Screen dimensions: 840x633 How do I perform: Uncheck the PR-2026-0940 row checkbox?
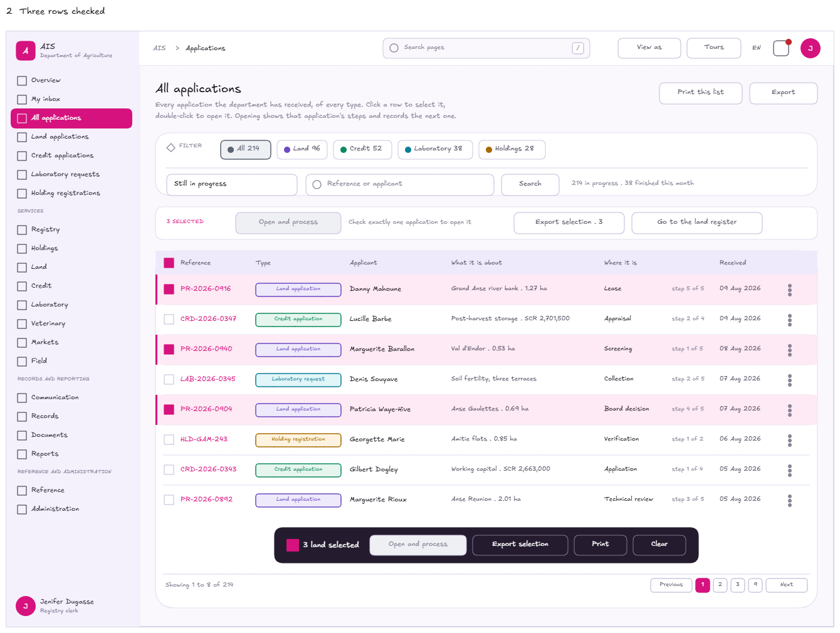coord(169,349)
